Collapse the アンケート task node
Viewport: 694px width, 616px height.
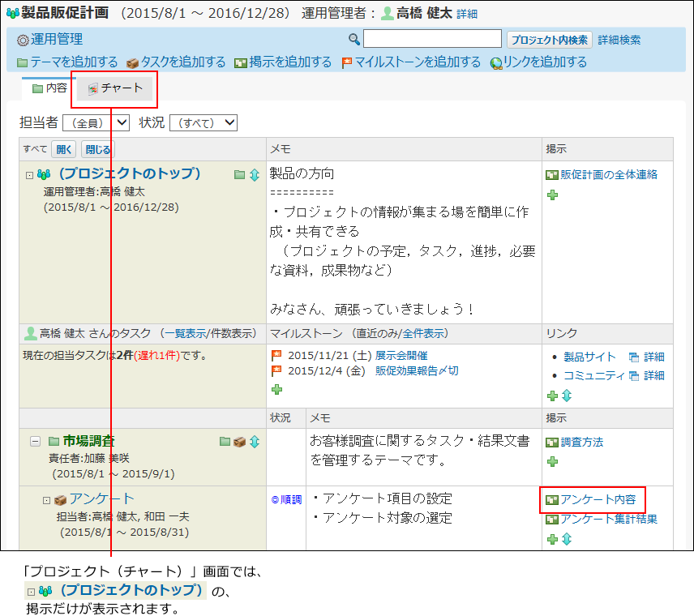click(46, 501)
